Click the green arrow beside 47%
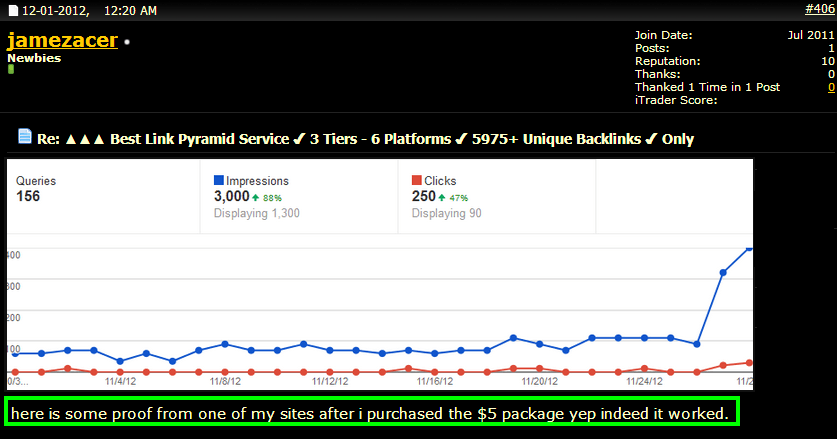837x439 pixels. pyautogui.click(x=442, y=198)
